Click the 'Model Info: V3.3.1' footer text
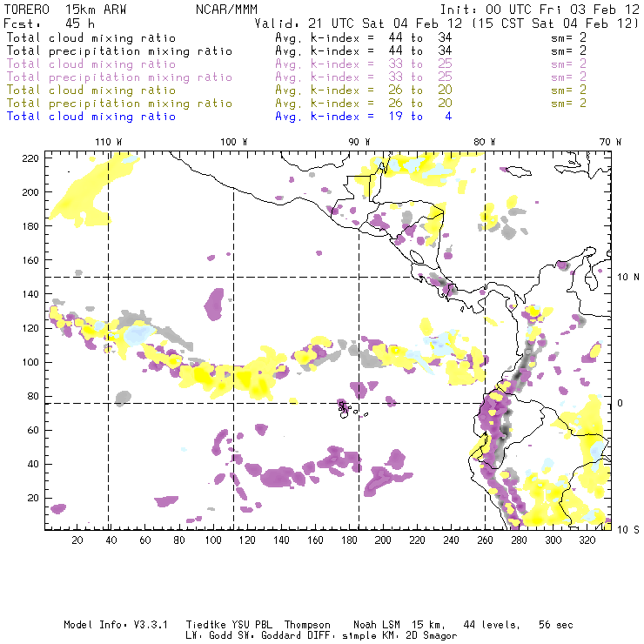The image size is (644, 644). (116, 625)
